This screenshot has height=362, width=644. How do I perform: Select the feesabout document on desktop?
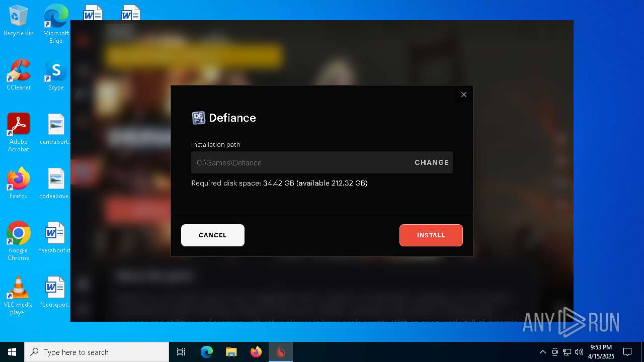click(56, 238)
